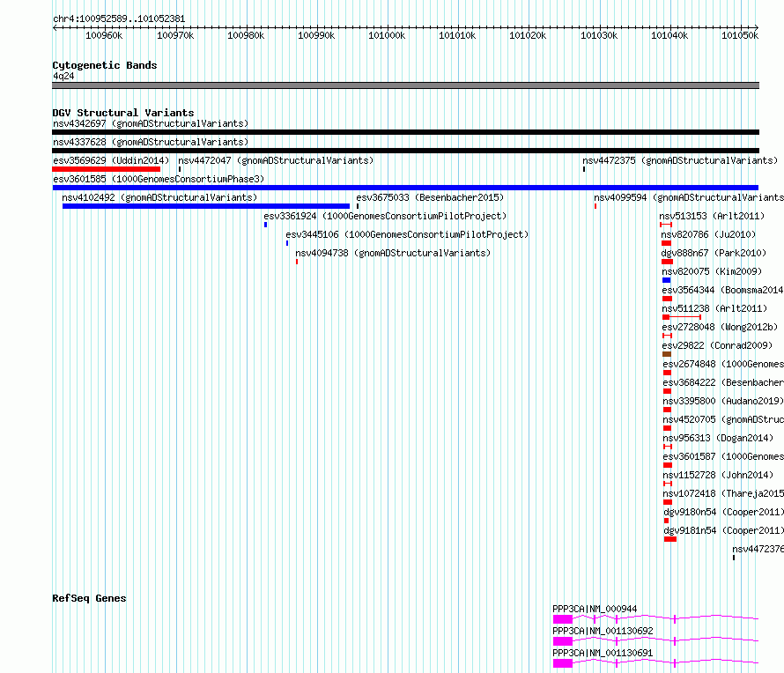Open the nsv820786 (Ju2010) variant label
This screenshot has width=784, height=673.
tap(708, 234)
